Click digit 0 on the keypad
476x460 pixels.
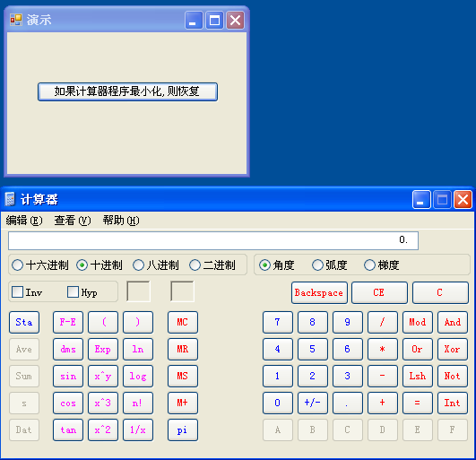tap(278, 403)
